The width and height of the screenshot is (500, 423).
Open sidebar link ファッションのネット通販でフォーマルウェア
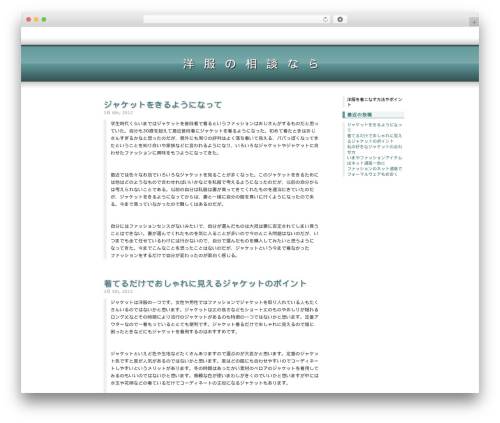374,171
